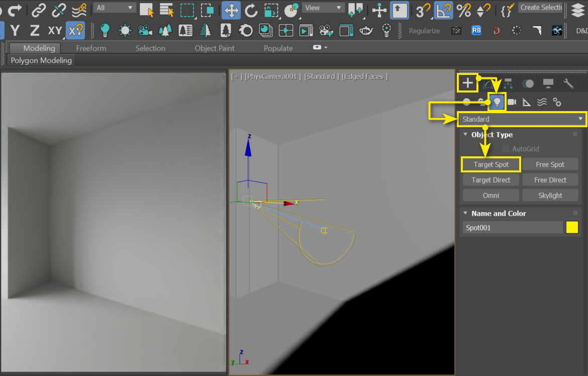Select the Lights category bulb icon

pyautogui.click(x=497, y=102)
